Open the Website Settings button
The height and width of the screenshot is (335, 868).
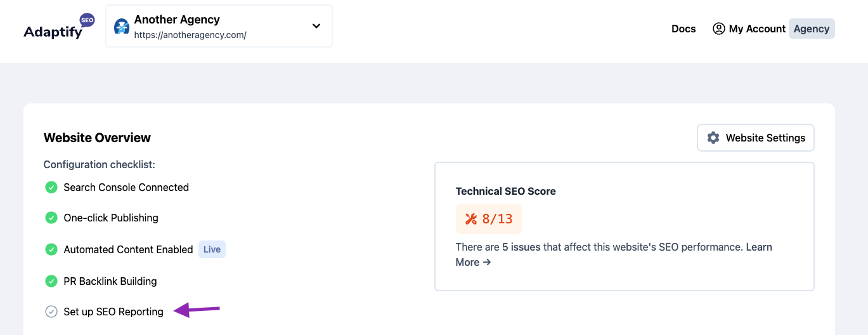pos(756,138)
